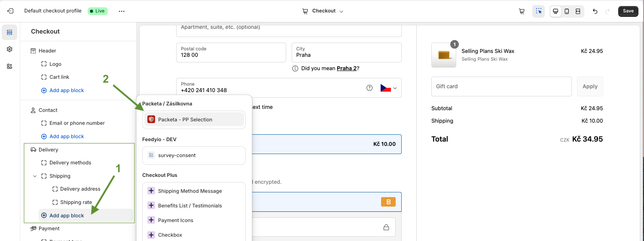Viewport: 644px width, 241px height.
Task: Click the exit editor icon
Action: tap(11, 11)
